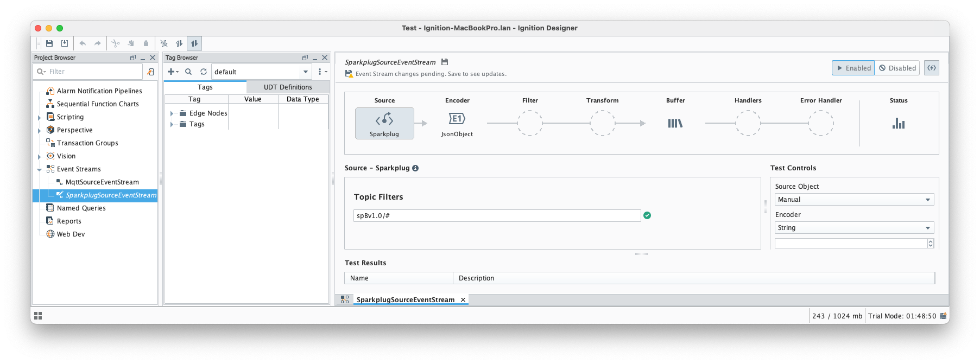Click the Undo arrow in toolbar

pos(83,43)
